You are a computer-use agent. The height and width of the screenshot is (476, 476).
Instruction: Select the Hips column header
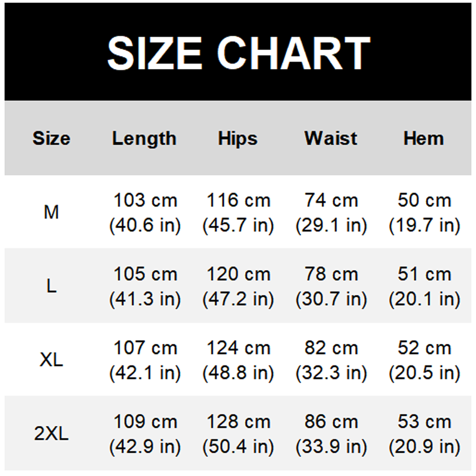(x=238, y=139)
